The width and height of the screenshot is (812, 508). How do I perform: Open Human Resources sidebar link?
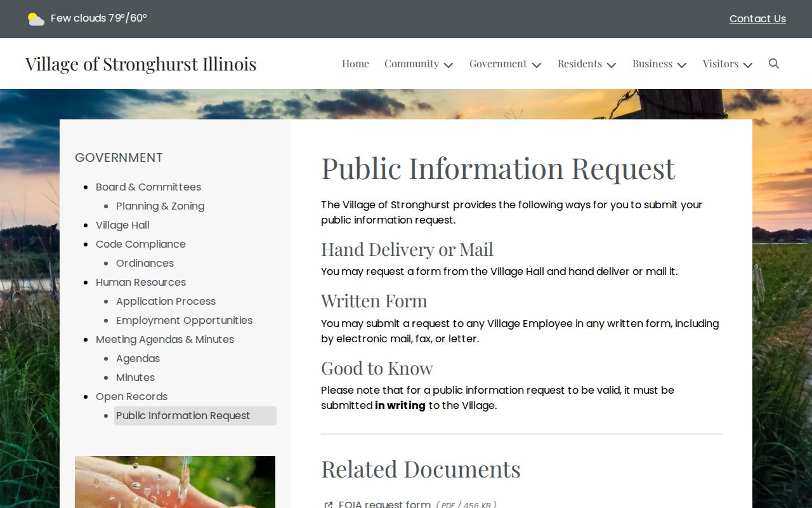pyautogui.click(x=141, y=282)
